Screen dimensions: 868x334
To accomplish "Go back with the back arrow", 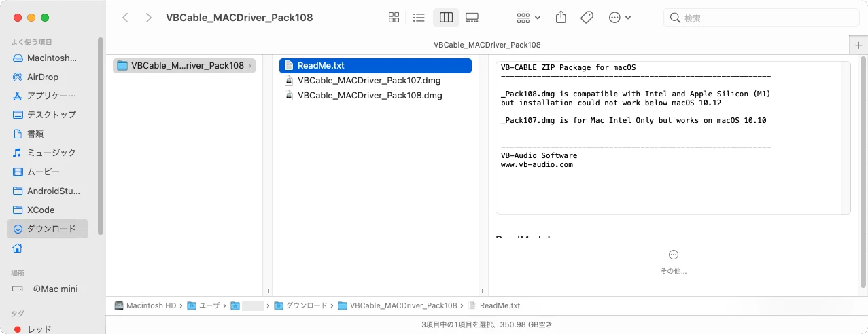I will (126, 18).
